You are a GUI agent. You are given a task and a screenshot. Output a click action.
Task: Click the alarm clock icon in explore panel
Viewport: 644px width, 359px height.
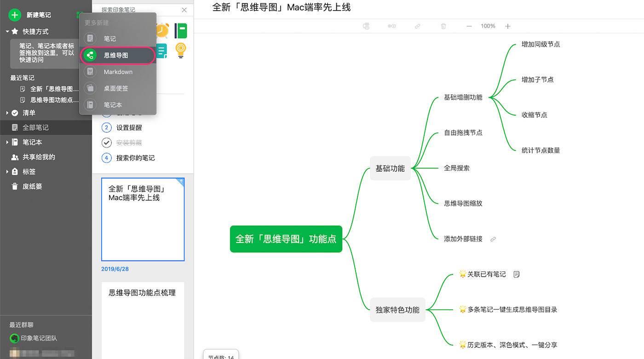point(162,30)
